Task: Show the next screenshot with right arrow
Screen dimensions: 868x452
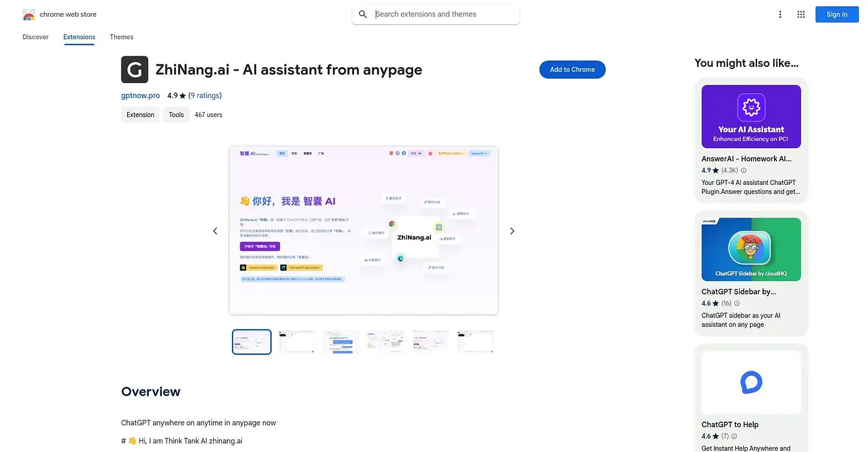Action: [512, 231]
